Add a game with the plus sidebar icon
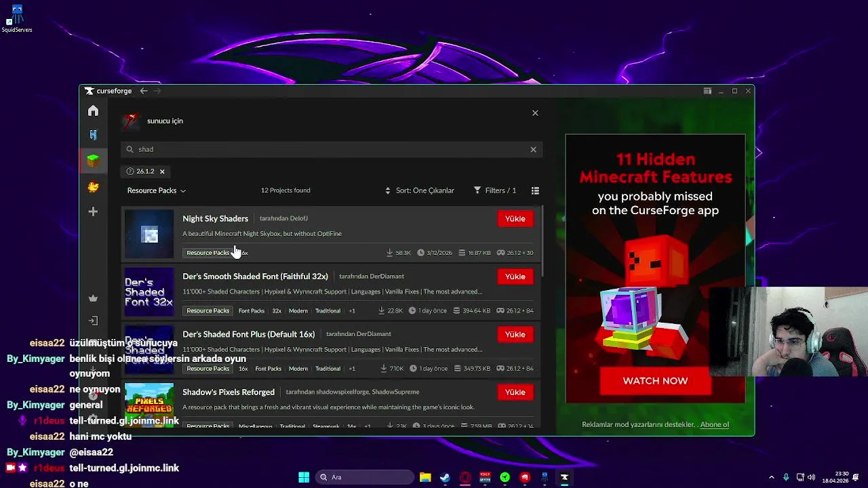The height and width of the screenshot is (488, 868). point(93,211)
